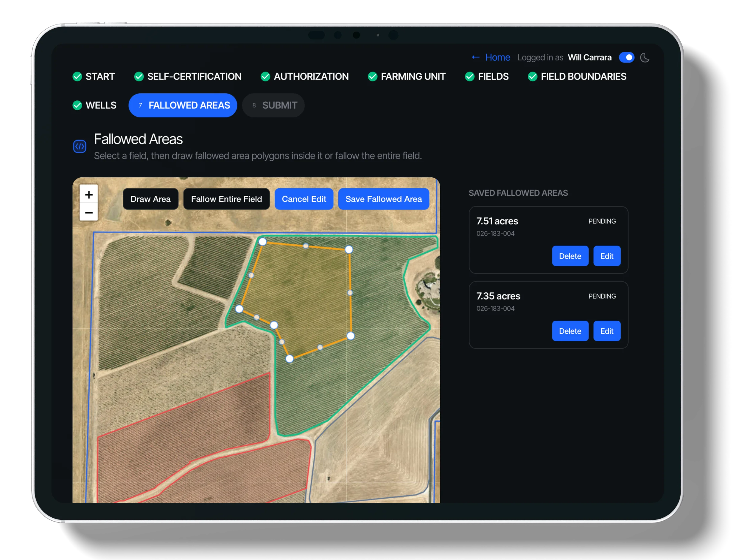This screenshot has width=736, height=560.
Task: Click the moon dark mode icon
Action: click(x=645, y=58)
